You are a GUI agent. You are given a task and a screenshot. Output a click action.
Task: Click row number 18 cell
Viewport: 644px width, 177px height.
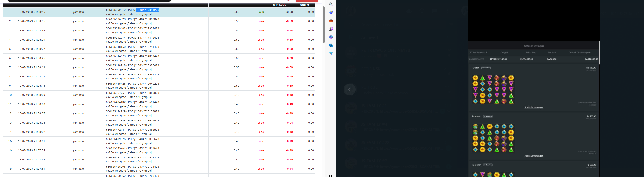10,169
